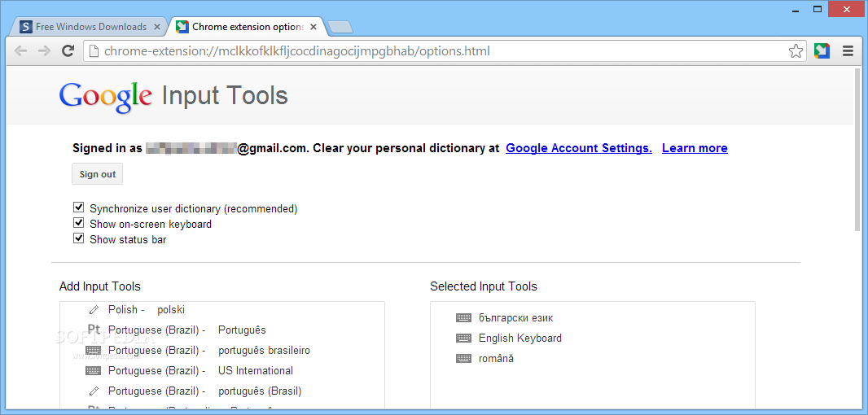Click the browser Back arrow
The image size is (868, 415).
point(20,51)
